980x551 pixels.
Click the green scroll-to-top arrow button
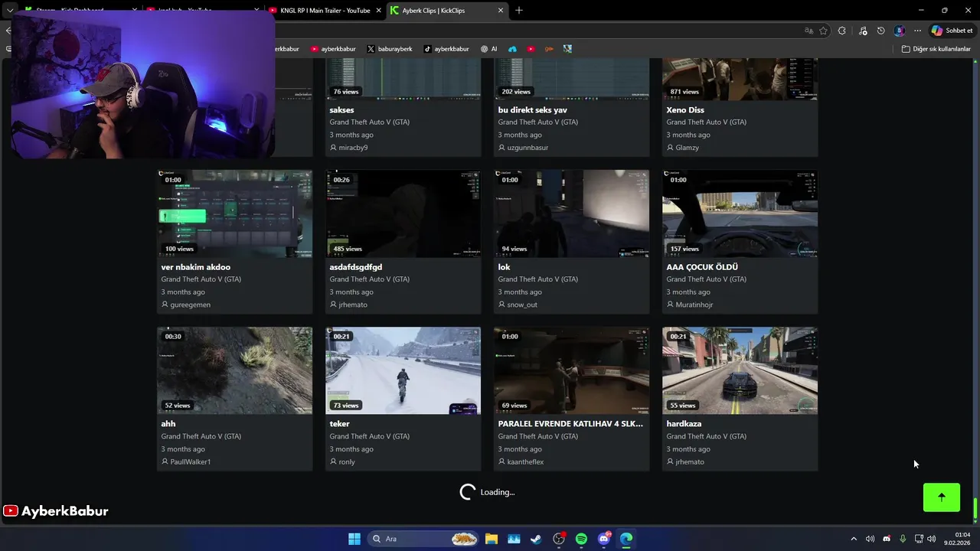pos(941,497)
